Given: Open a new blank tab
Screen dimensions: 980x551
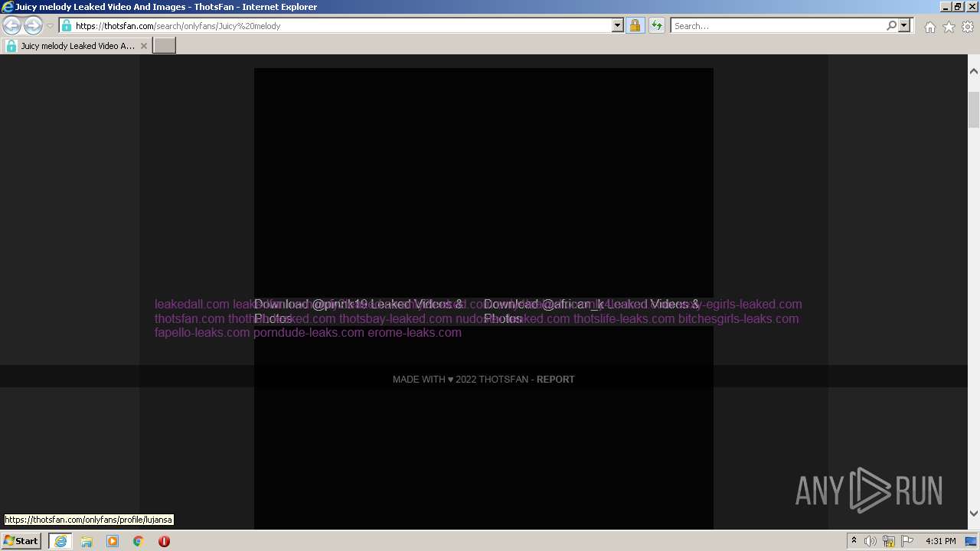Looking at the screenshot, I should point(165,46).
